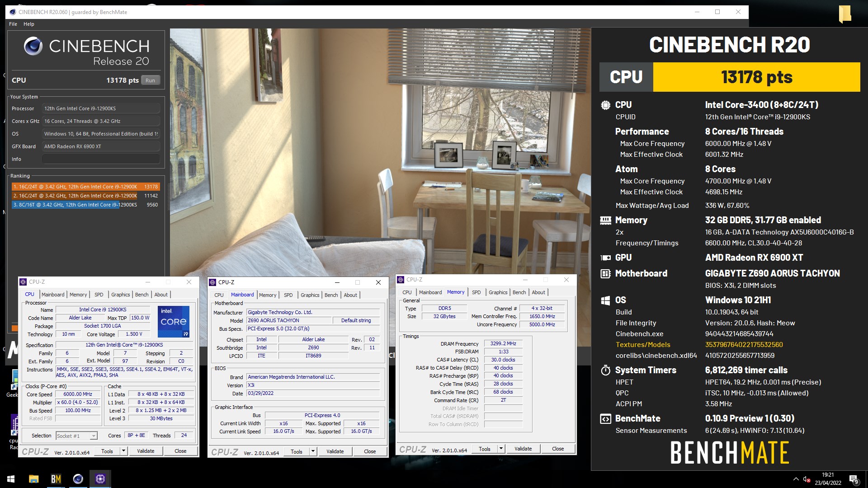The height and width of the screenshot is (488, 868).
Task: Open About tab in right CPU-Z window
Action: (x=538, y=292)
